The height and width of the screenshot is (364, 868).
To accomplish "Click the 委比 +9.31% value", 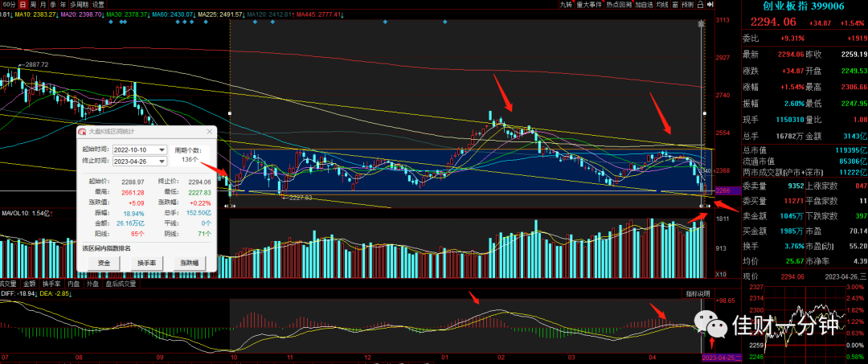I will coord(792,38).
